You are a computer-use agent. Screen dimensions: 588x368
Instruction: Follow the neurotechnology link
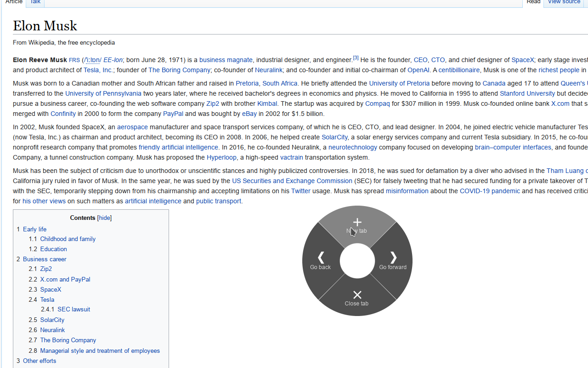coord(353,147)
